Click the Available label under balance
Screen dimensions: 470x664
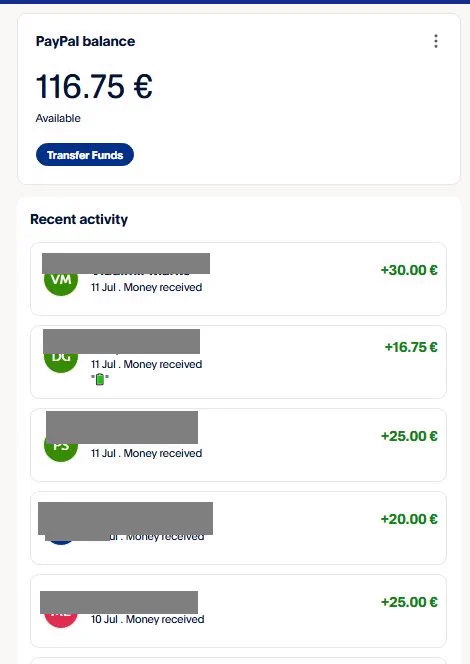click(x=58, y=118)
